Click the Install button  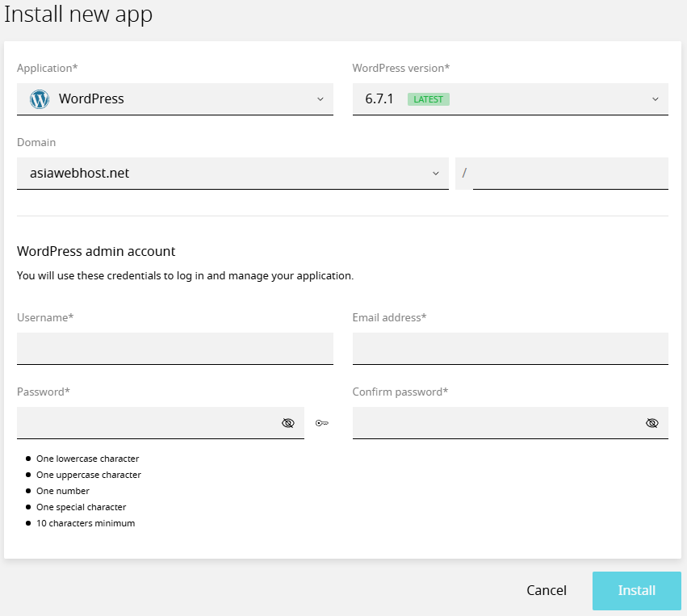click(x=637, y=591)
